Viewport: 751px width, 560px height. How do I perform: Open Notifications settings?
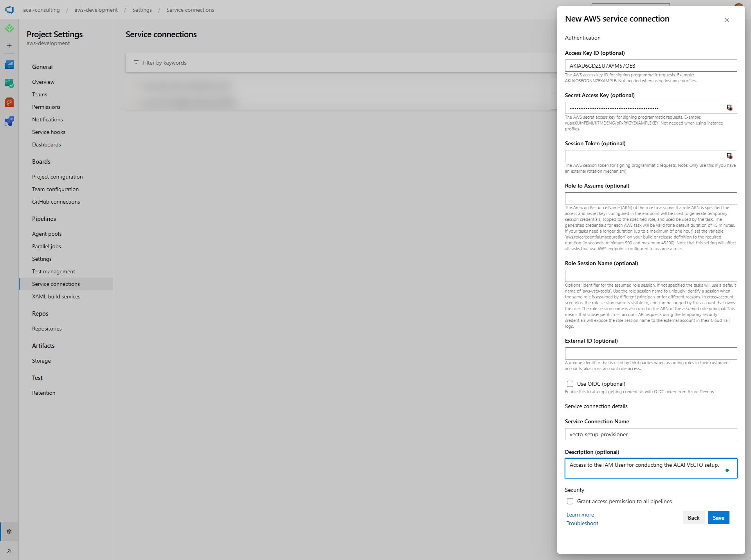point(47,119)
